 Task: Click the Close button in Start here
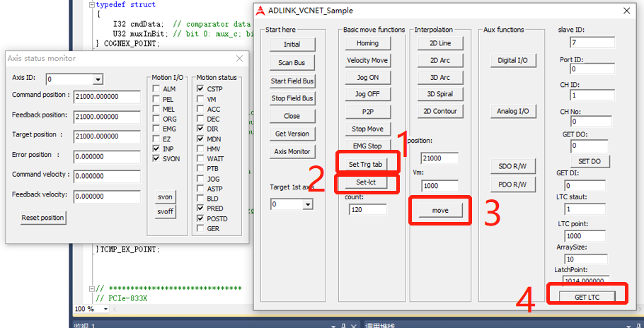pyautogui.click(x=292, y=116)
